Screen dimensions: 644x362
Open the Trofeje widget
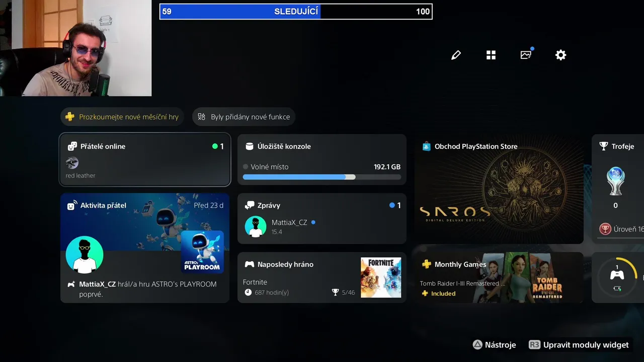(618, 189)
